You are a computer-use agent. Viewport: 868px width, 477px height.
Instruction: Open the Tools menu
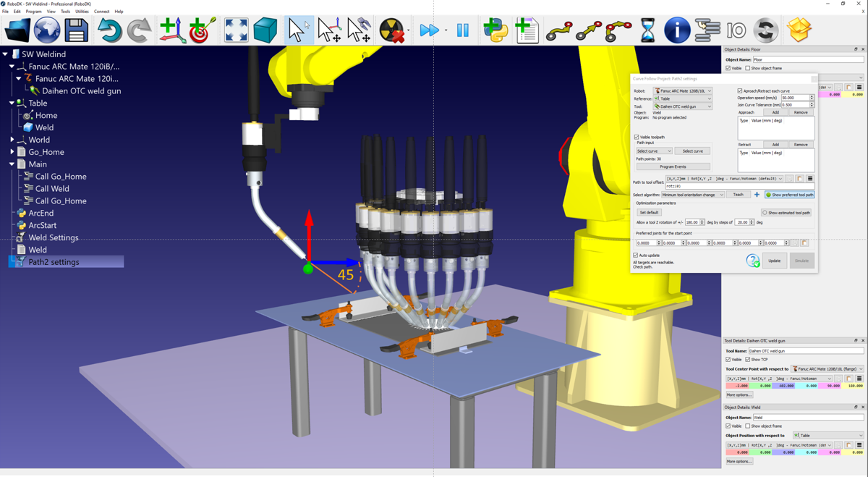pos(66,12)
